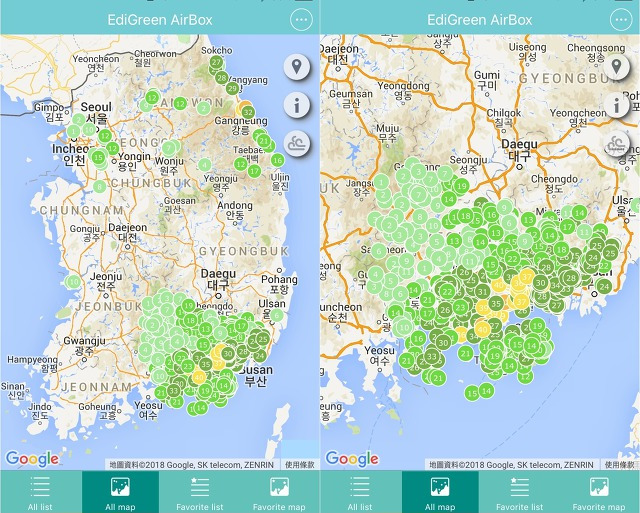Select sensor marker 15 near Incheon
This screenshot has width=640, height=513.
coord(98,158)
